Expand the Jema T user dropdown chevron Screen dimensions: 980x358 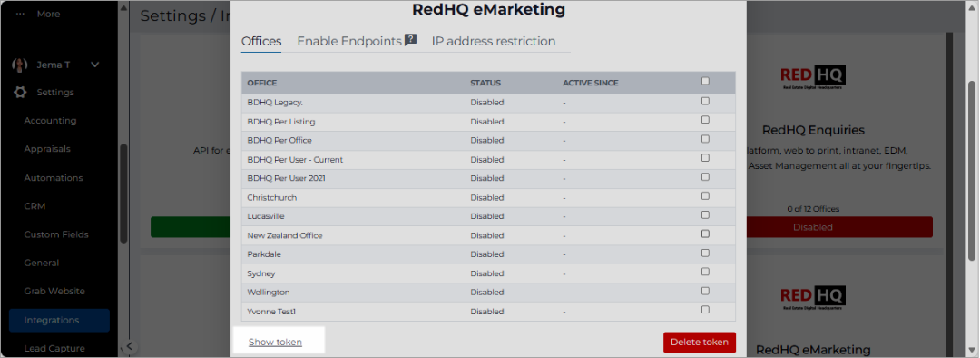(x=95, y=64)
